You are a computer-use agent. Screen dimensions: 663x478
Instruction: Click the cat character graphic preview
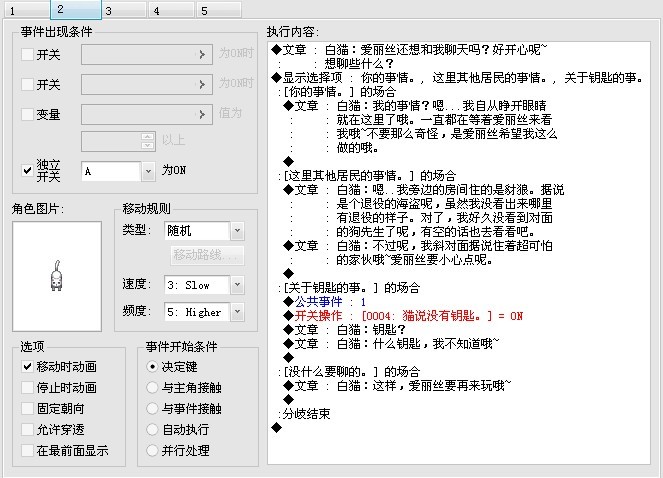point(57,276)
